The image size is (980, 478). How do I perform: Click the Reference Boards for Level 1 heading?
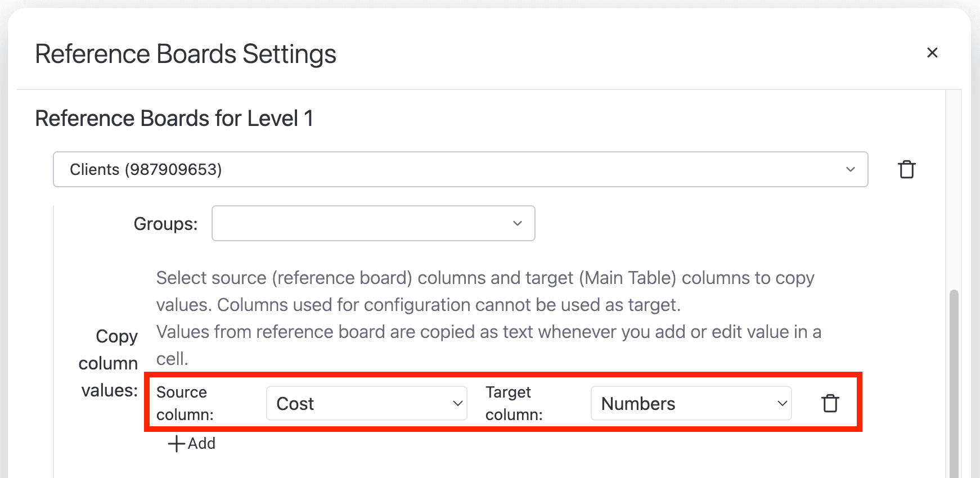tap(174, 119)
